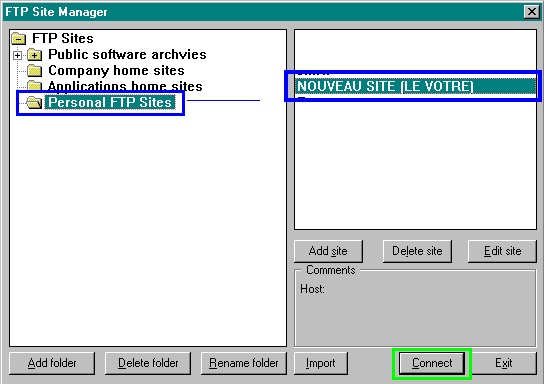Click the Public software archvies folder icon

pos(35,54)
